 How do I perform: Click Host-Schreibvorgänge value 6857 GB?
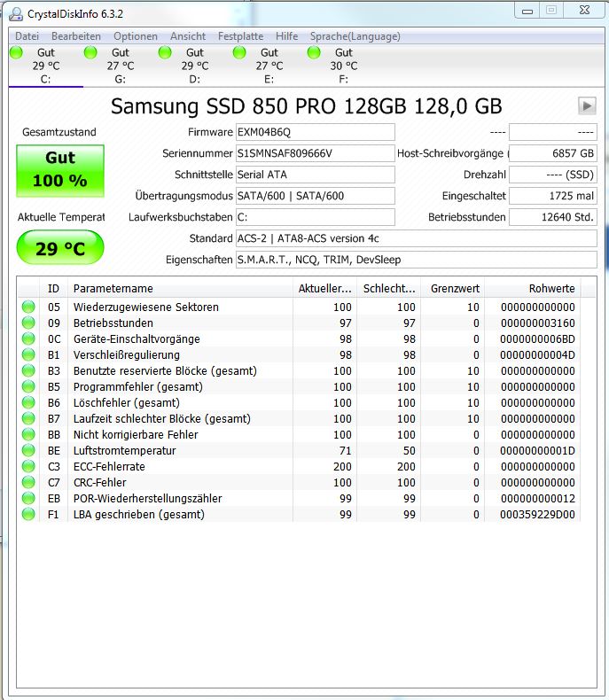553,153
